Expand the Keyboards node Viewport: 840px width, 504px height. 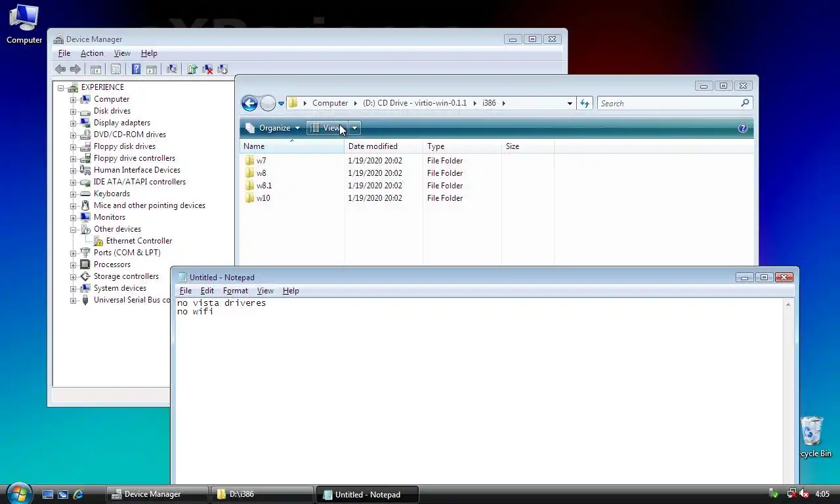tap(73, 194)
